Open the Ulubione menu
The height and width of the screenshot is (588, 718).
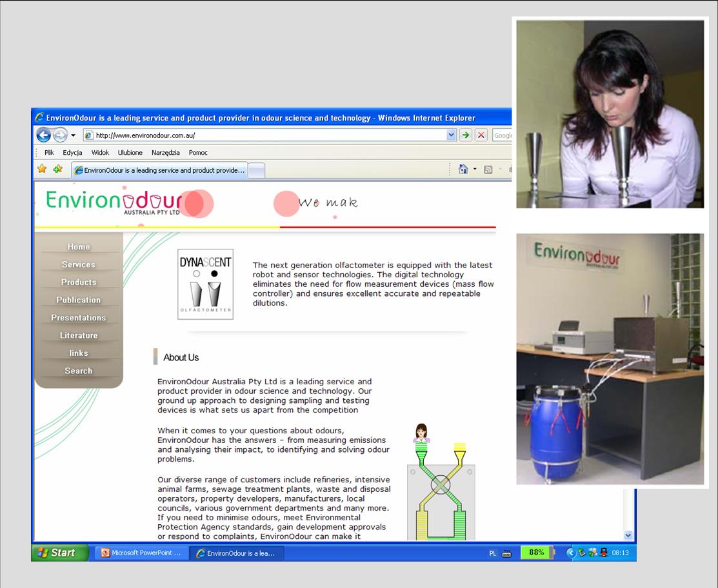pos(130,153)
